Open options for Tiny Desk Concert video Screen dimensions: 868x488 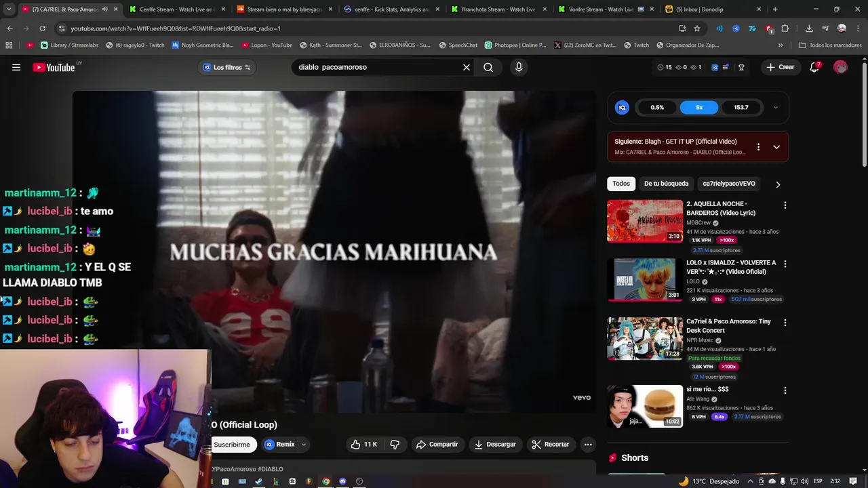pos(785,323)
